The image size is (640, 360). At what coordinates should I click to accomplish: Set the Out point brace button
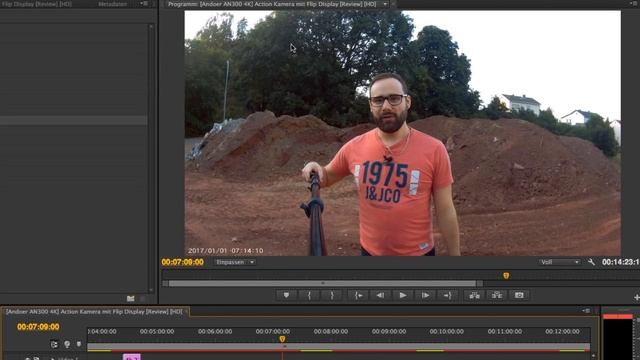332,295
